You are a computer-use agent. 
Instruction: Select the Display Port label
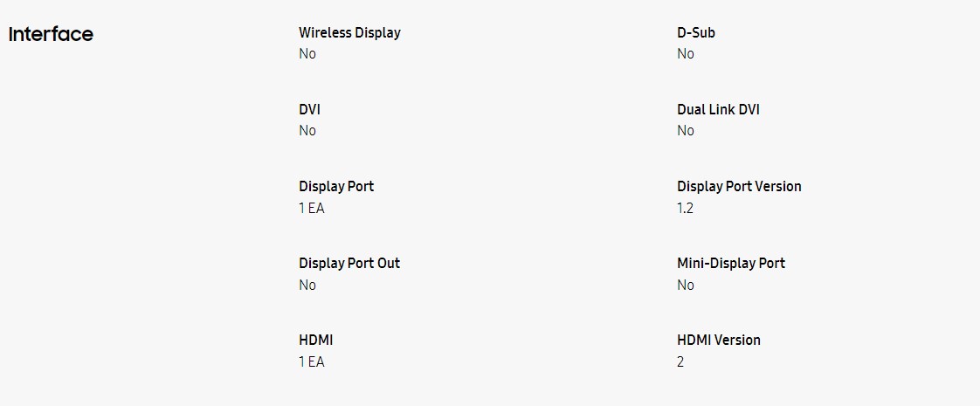coord(336,186)
